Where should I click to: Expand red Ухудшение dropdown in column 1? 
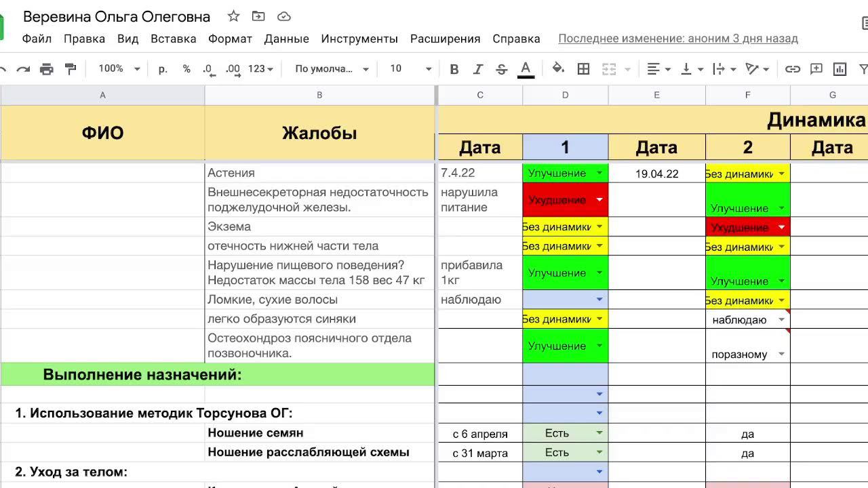(599, 200)
